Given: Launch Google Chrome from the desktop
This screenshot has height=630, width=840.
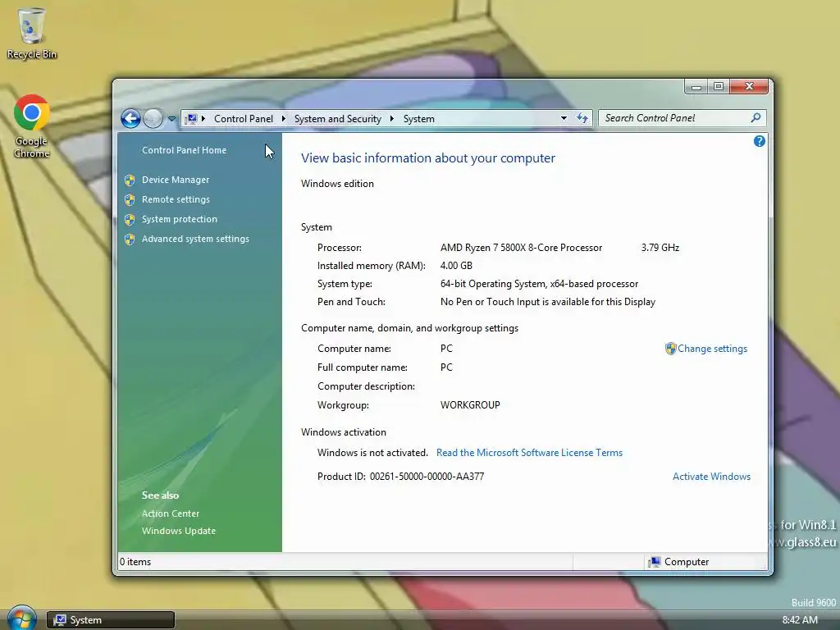Looking at the screenshot, I should click(32, 126).
